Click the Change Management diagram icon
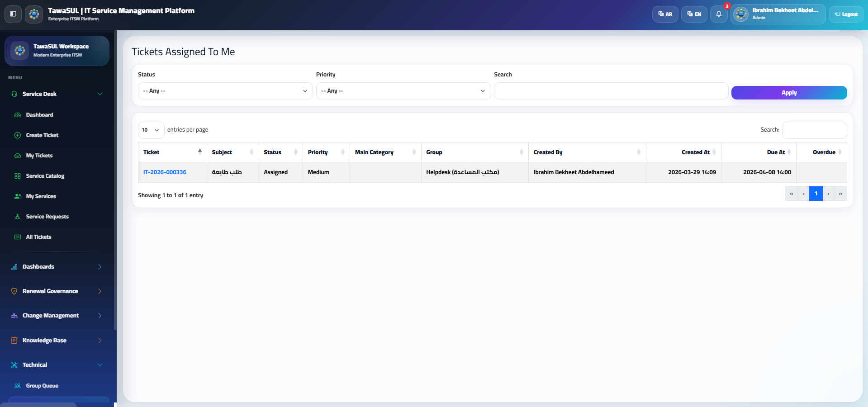The width and height of the screenshot is (868, 407). point(14,316)
